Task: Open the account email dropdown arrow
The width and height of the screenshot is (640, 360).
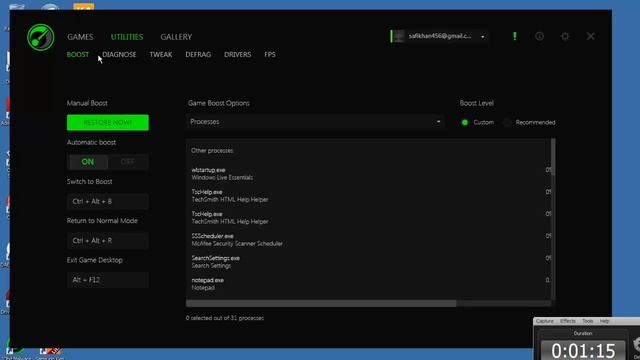Action: [482, 37]
